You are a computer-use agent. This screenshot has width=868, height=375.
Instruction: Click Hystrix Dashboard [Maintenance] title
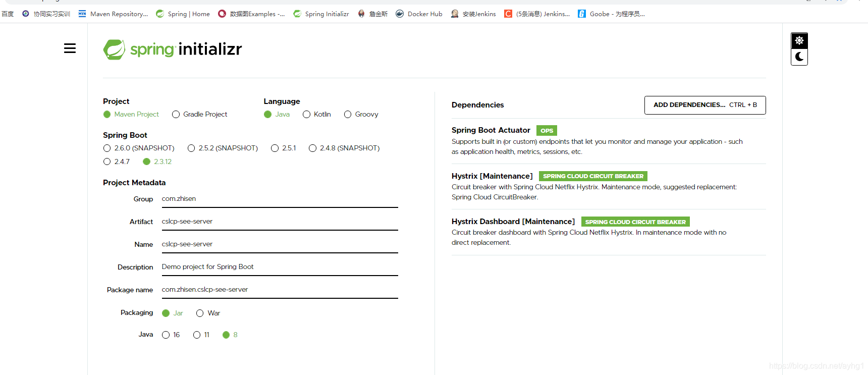click(x=513, y=222)
